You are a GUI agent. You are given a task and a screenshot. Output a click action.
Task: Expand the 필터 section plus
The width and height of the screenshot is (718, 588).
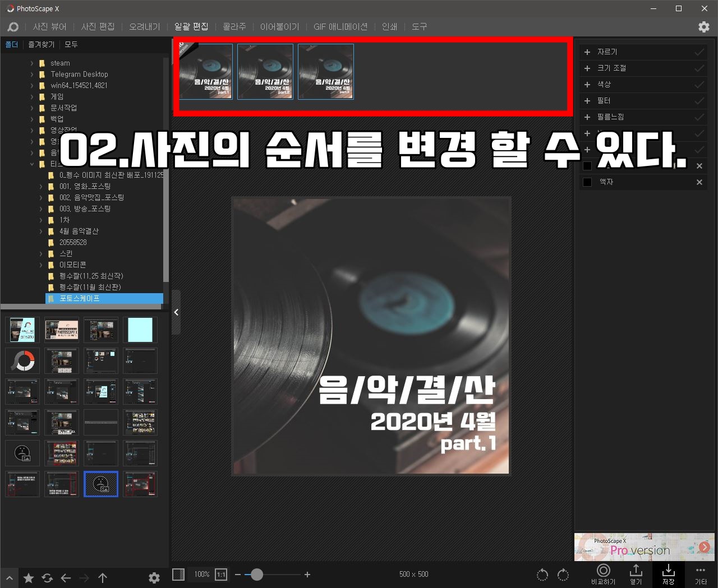587,101
